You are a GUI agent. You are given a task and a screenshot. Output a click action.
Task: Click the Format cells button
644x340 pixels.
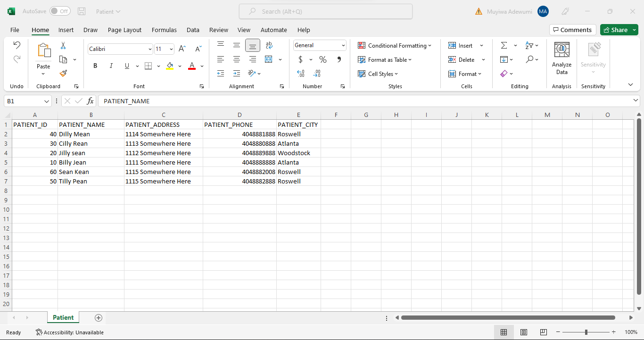click(465, 74)
